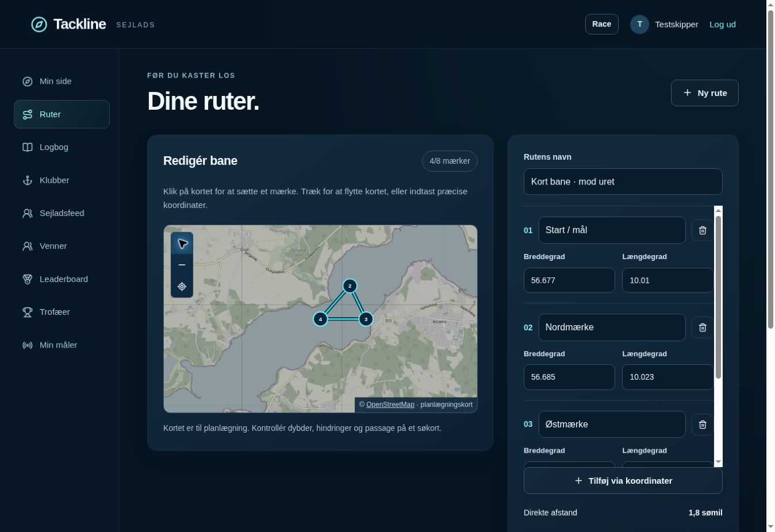Click the Race button in header
Screen dimensions: 775x532
pos(601,24)
